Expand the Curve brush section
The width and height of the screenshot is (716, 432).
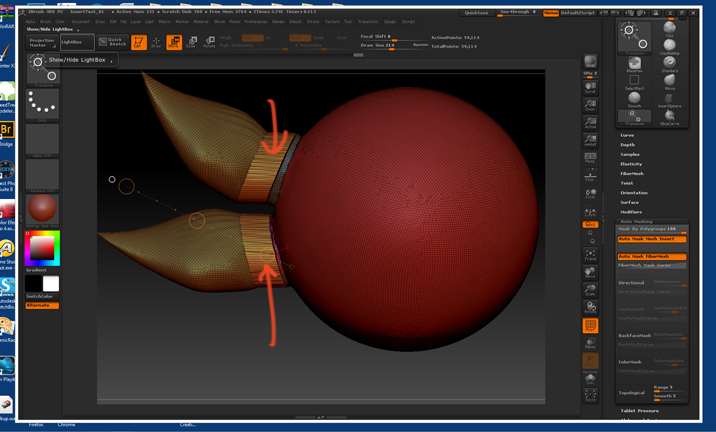[x=627, y=135]
